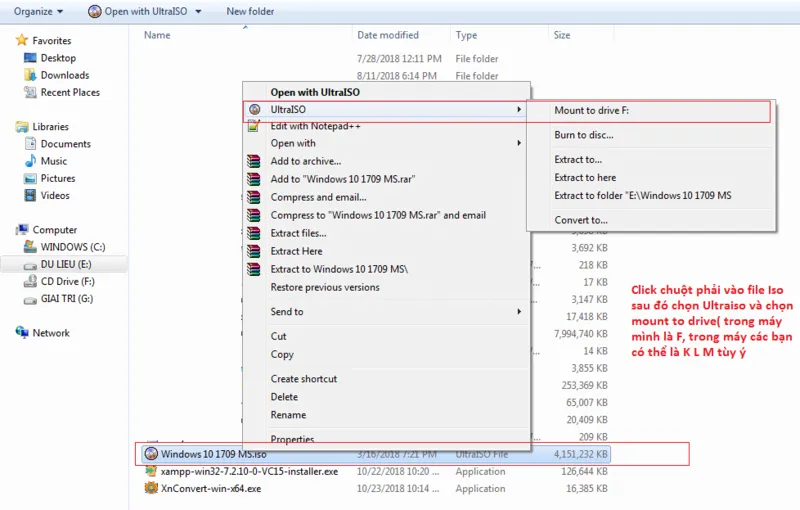Select Extract to Windows 10 1709 MS\ entry

pos(339,269)
